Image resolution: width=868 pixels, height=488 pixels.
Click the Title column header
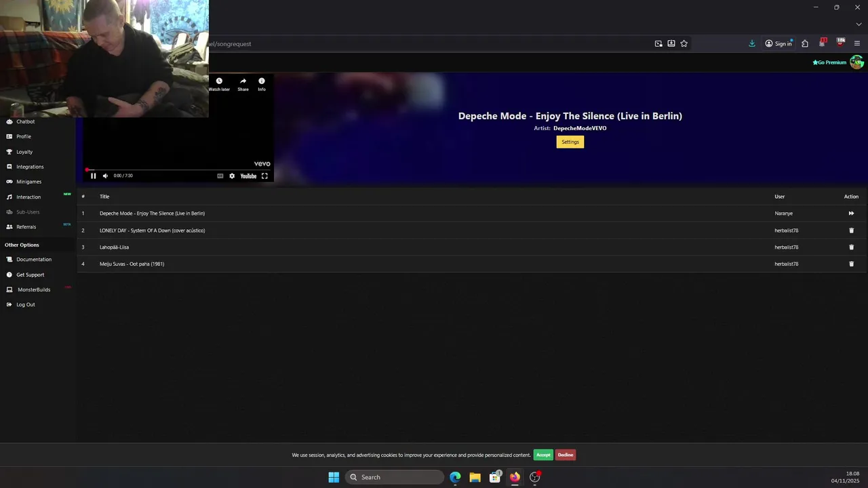pyautogui.click(x=104, y=197)
